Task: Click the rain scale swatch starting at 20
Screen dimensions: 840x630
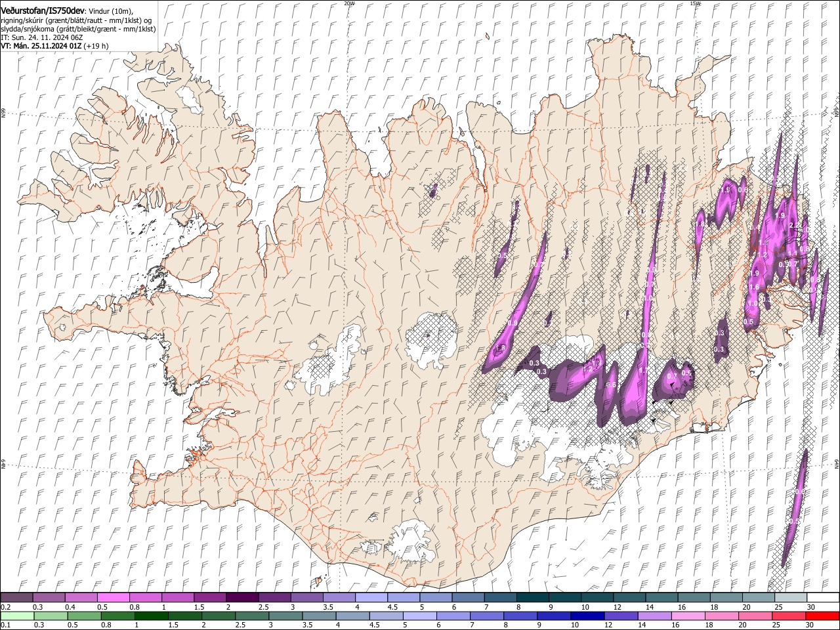Action: (x=755, y=616)
